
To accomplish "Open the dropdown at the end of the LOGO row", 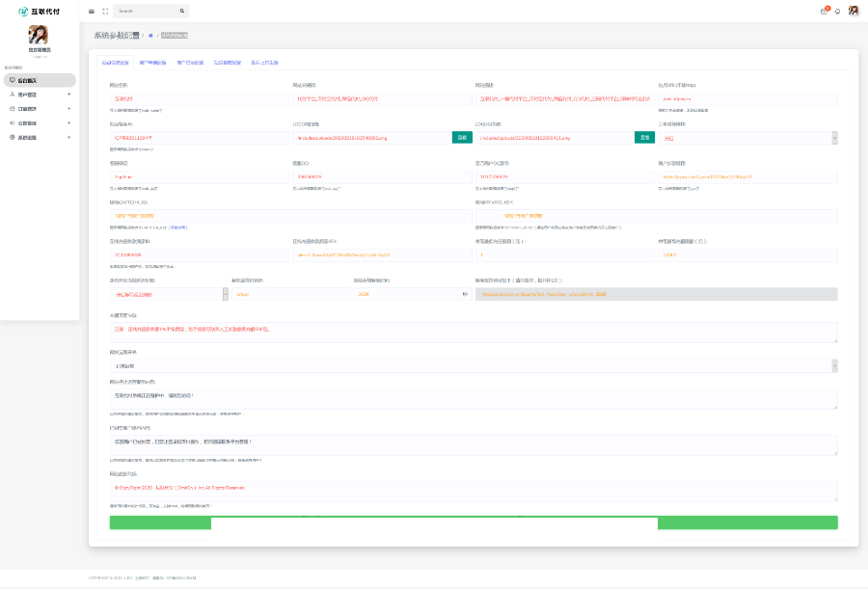I will [x=746, y=138].
